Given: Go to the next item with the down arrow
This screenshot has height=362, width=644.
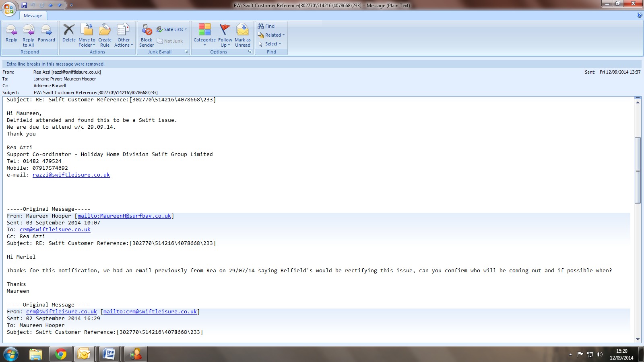Looking at the screenshot, I should (x=60, y=5).
